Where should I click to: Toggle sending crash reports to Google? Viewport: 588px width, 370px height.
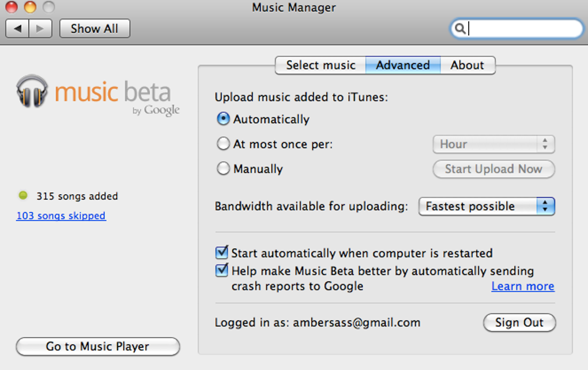(221, 270)
